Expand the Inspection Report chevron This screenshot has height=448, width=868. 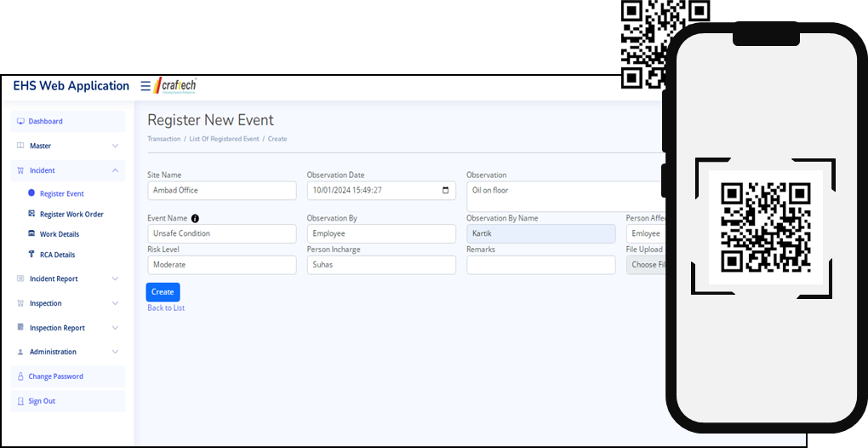click(115, 328)
